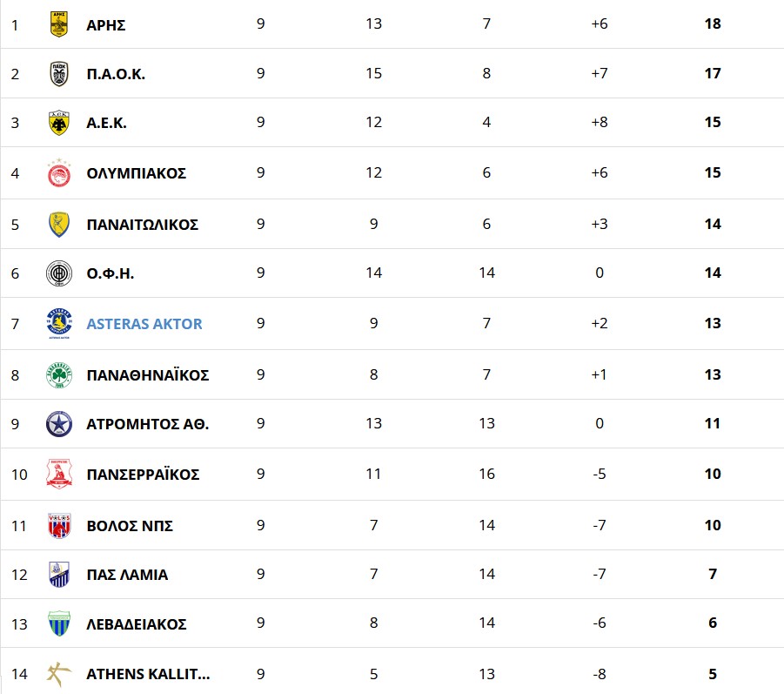
Task: Click the Athens Kallithea gold logo
Action: pyautogui.click(x=59, y=674)
